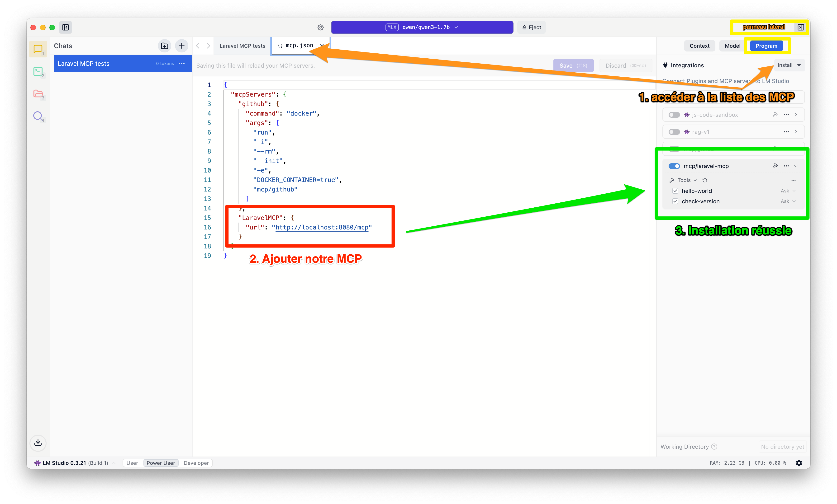Click hammer tools icon on mcp/laravel-mcp

tap(775, 166)
